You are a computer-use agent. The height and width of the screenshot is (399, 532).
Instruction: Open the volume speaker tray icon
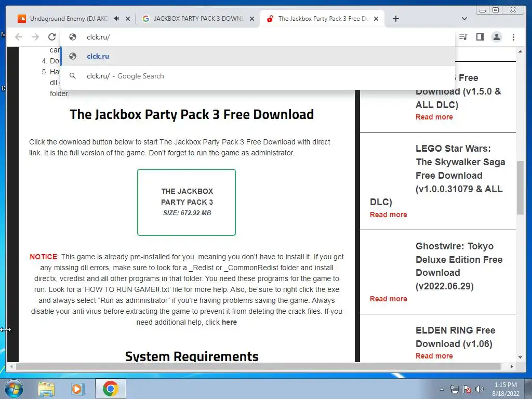(x=480, y=389)
